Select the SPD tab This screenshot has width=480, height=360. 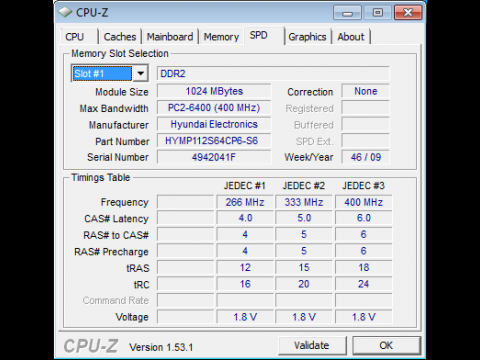point(264,35)
